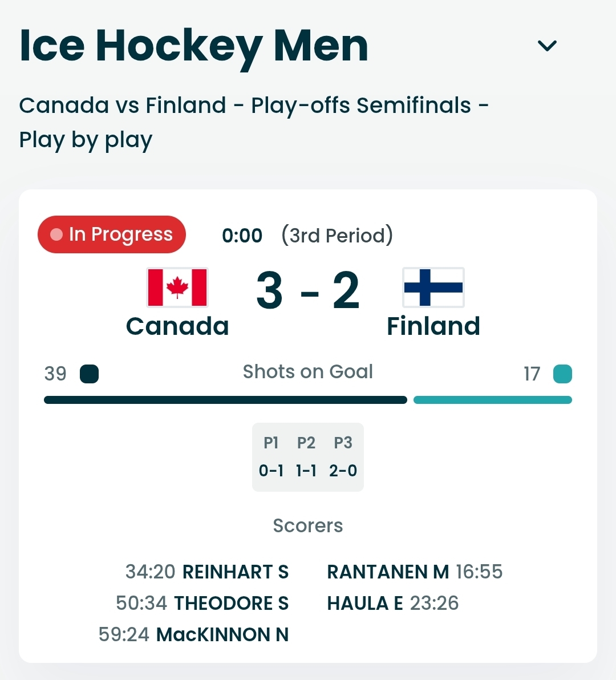Open scorer THEODORE S entry

231,603
